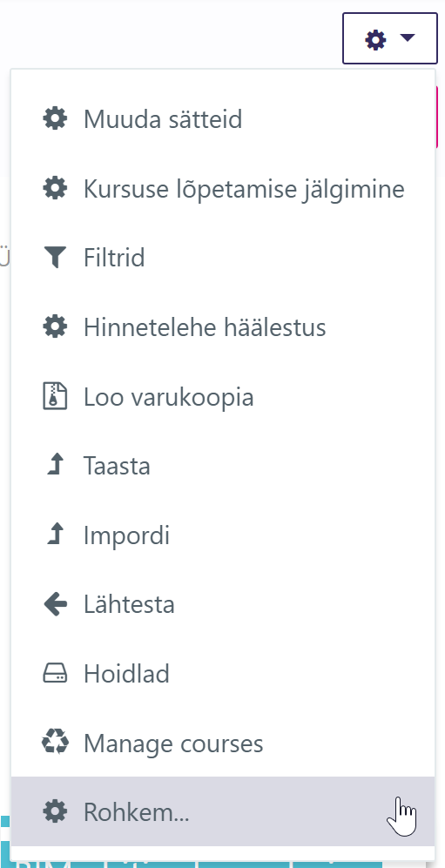Select Loo varukoopia backup option

(223, 396)
